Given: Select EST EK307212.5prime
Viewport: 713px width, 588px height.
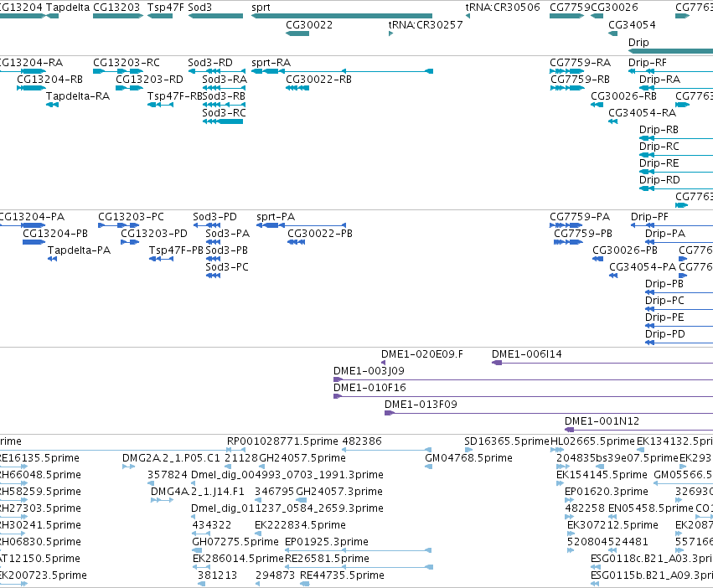Looking at the screenshot, I should click(x=612, y=525).
